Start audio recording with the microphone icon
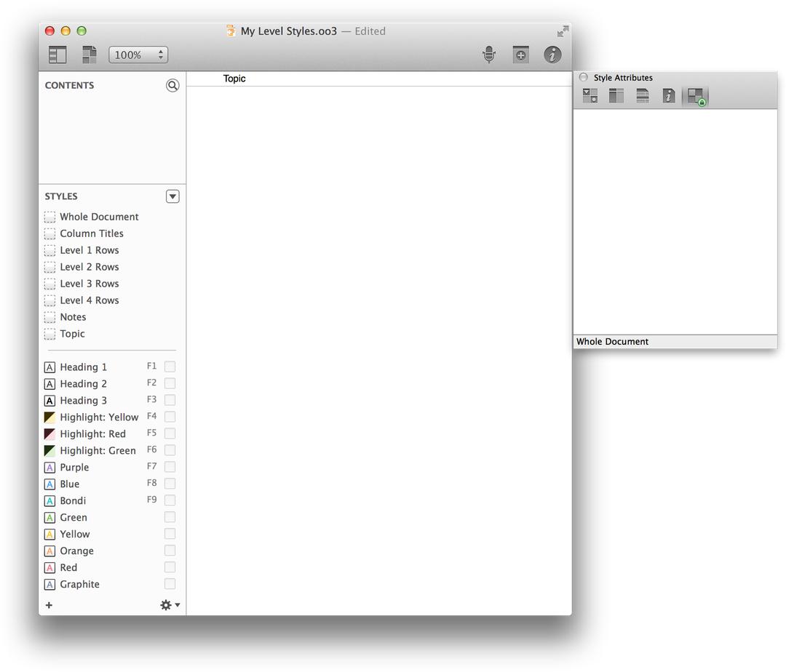786x672 pixels. 489,54
